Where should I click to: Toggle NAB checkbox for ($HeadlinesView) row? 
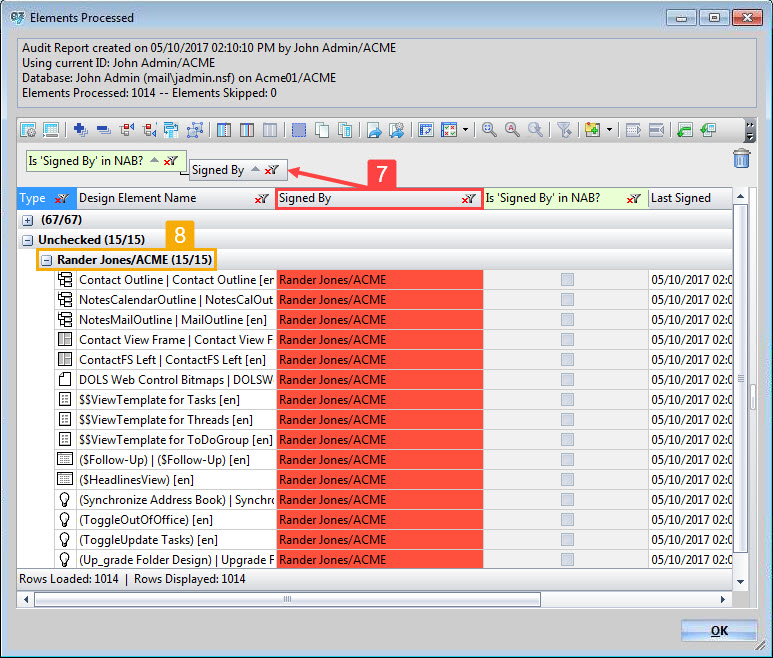pos(567,480)
